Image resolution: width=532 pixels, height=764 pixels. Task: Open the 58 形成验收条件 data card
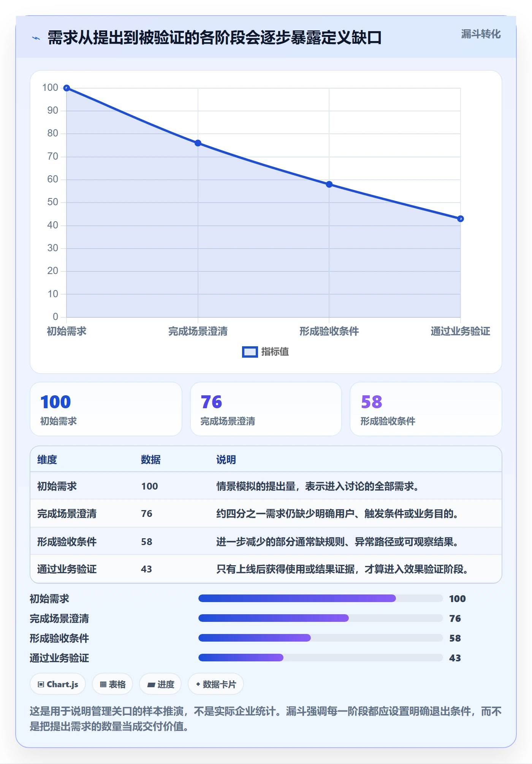426,409
